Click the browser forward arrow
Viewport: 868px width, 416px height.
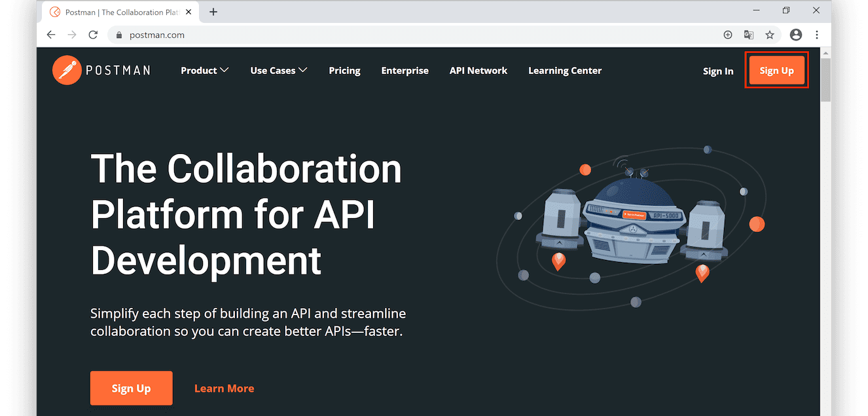click(72, 35)
